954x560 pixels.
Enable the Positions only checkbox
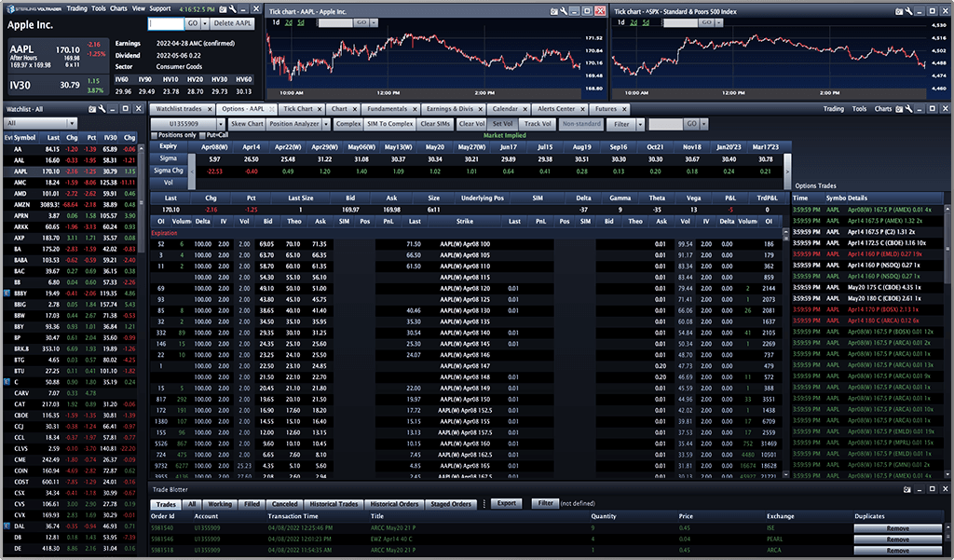155,135
